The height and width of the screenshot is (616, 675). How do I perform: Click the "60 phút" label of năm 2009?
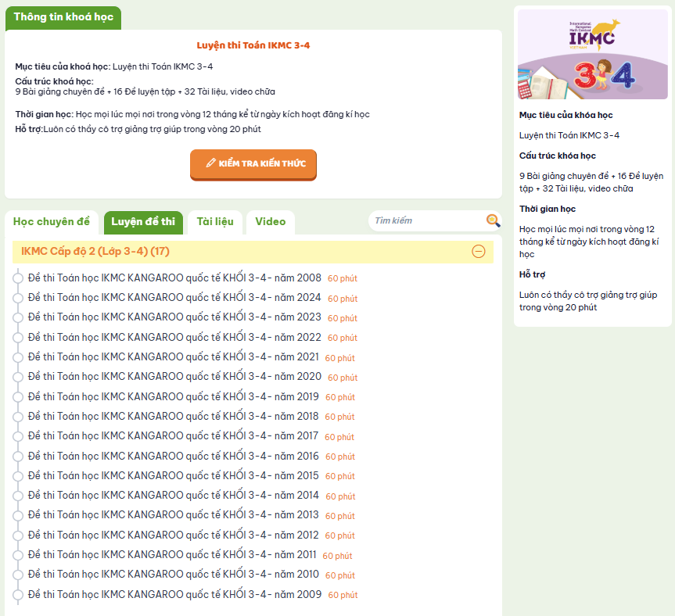343,596
